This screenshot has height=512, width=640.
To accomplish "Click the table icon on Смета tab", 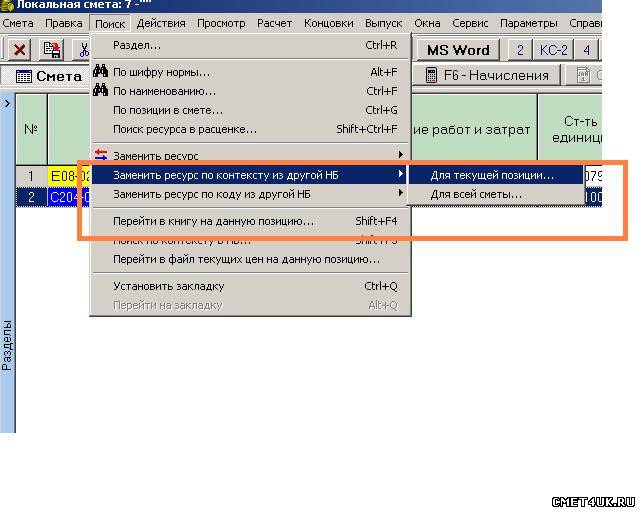I will point(23,76).
